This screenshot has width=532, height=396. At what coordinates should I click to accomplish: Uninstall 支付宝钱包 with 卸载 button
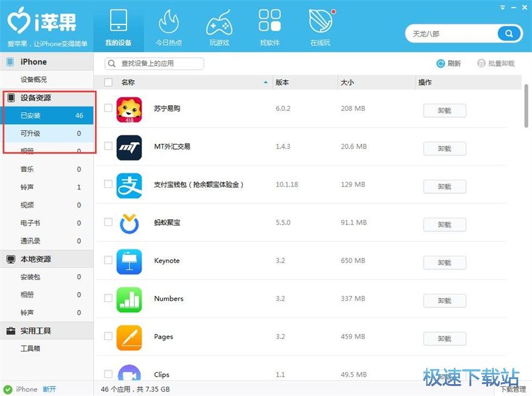coord(444,187)
